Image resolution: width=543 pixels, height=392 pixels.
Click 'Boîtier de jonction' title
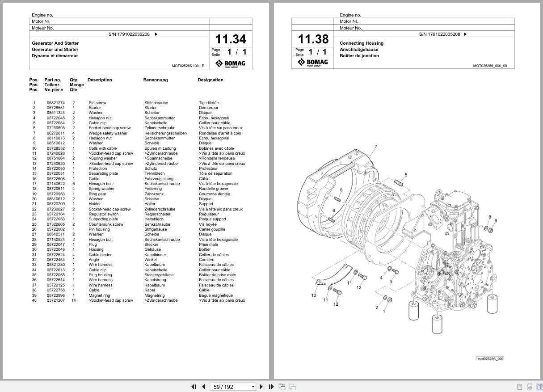click(359, 56)
